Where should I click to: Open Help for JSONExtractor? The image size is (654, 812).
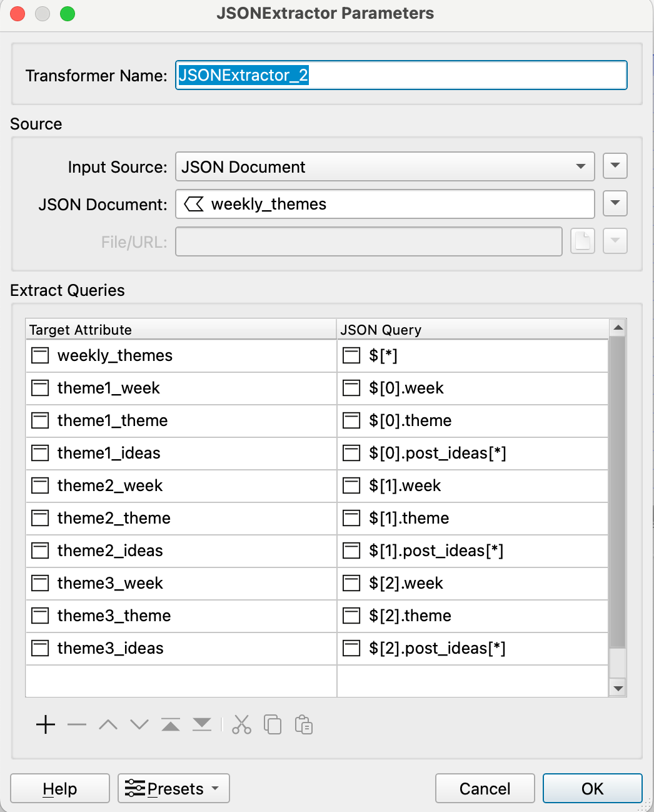pos(60,788)
